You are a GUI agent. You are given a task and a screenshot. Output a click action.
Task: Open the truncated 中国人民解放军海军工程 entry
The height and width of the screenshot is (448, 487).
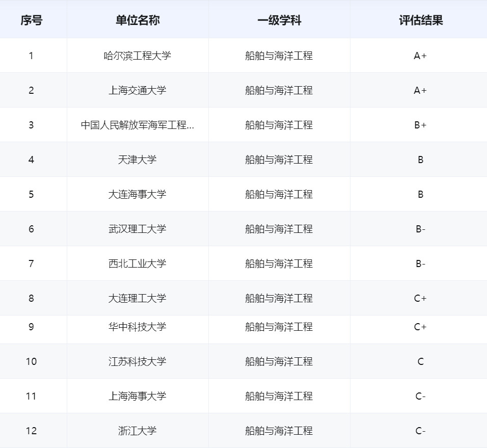(x=137, y=125)
